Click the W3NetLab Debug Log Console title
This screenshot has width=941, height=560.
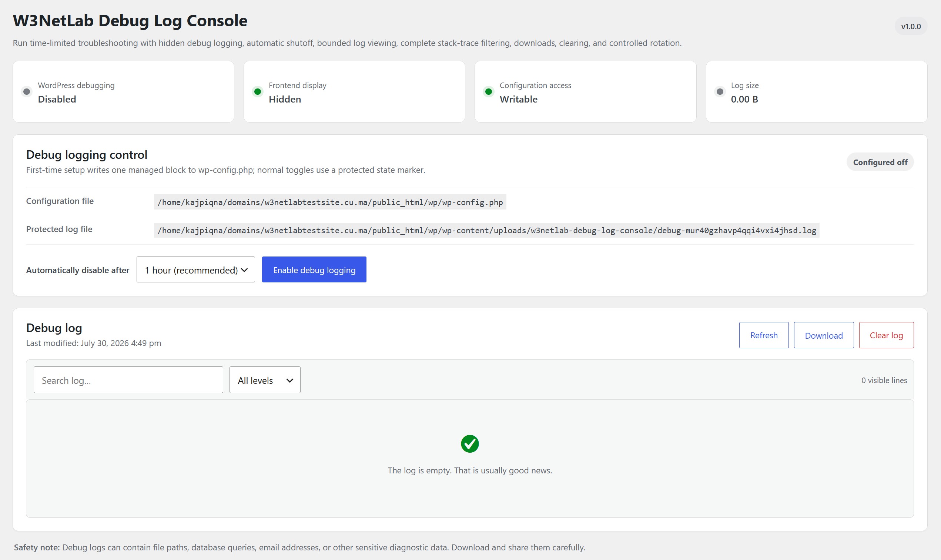point(130,21)
